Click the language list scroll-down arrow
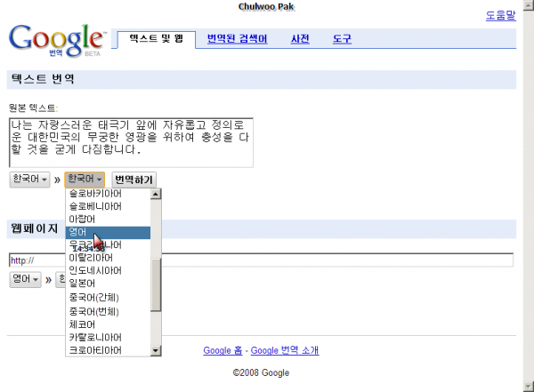Image resolution: width=534 pixels, height=392 pixels. click(x=156, y=350)
